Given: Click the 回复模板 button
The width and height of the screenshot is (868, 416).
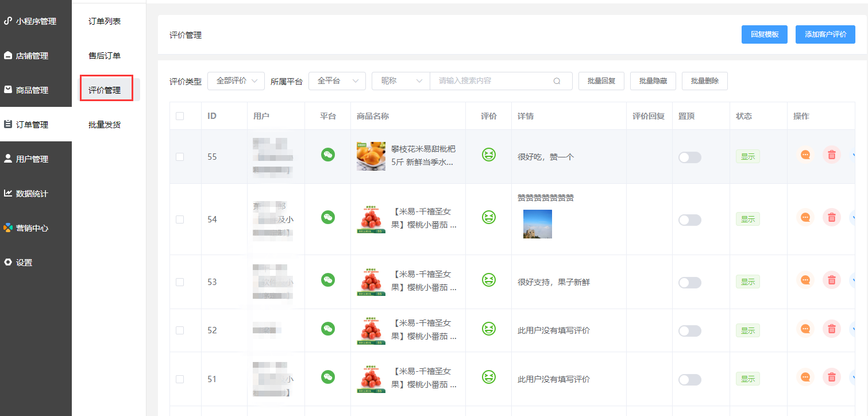Looking at the screenshot, I should pyautogui.click(x=765, y=34).
